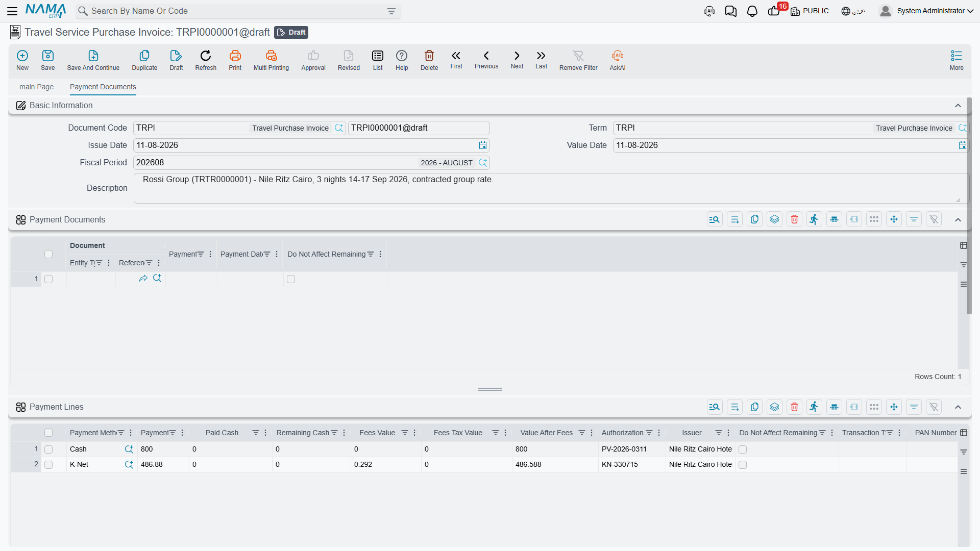This screenshot has height=551, width=980.
Task: Toggle Do Not Affect Remaining for K-Net line
Action: tap(743, 465)
